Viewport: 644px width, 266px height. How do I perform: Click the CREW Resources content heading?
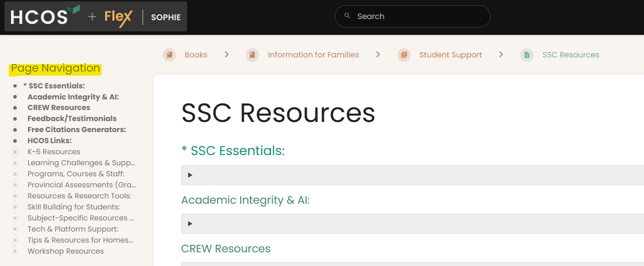click(x=226, y=249)
